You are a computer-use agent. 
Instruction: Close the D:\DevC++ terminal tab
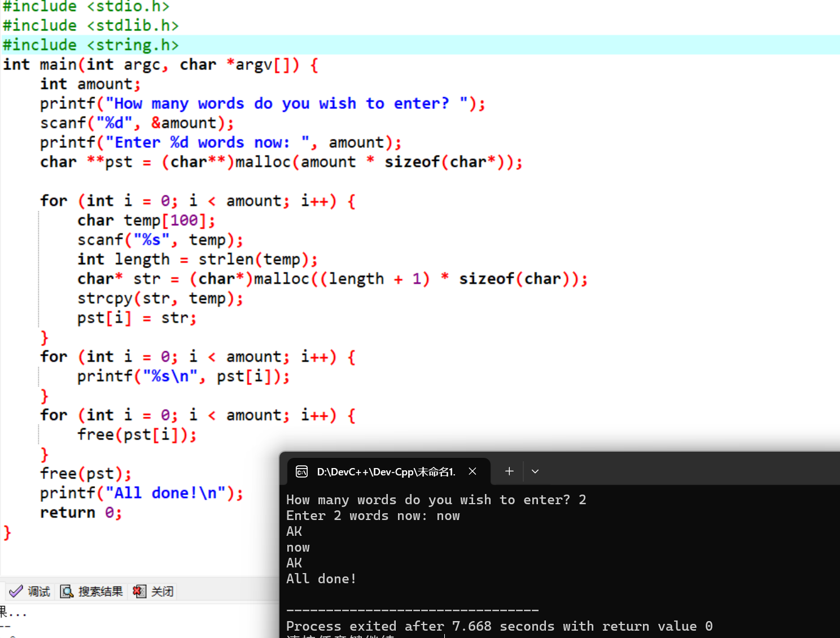(473, 471)
